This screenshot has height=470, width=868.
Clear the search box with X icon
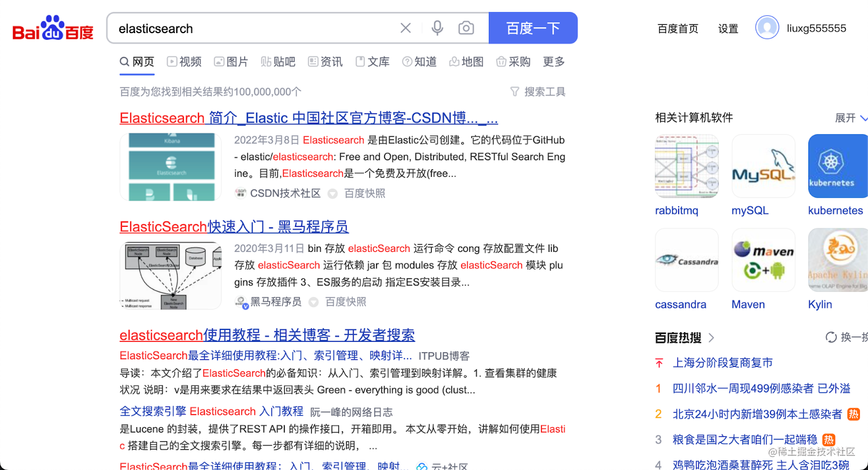[x=406, y=28]
